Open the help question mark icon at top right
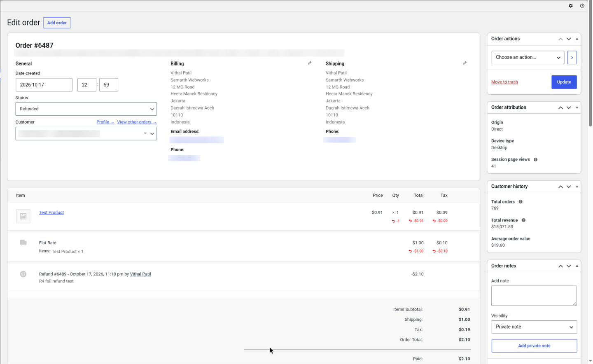 click(x=582, y=6)
